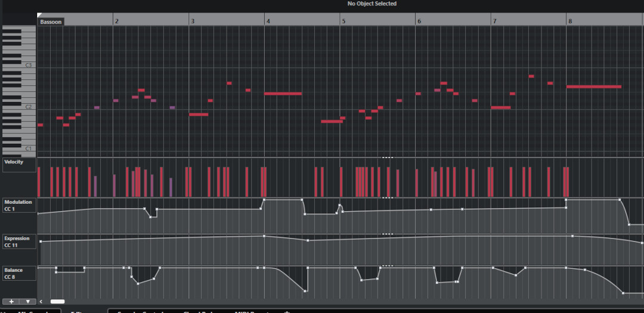Click the lowest Balance point after bar 8
This screenshot has width=644, height=313.
(x=623, y=293)
